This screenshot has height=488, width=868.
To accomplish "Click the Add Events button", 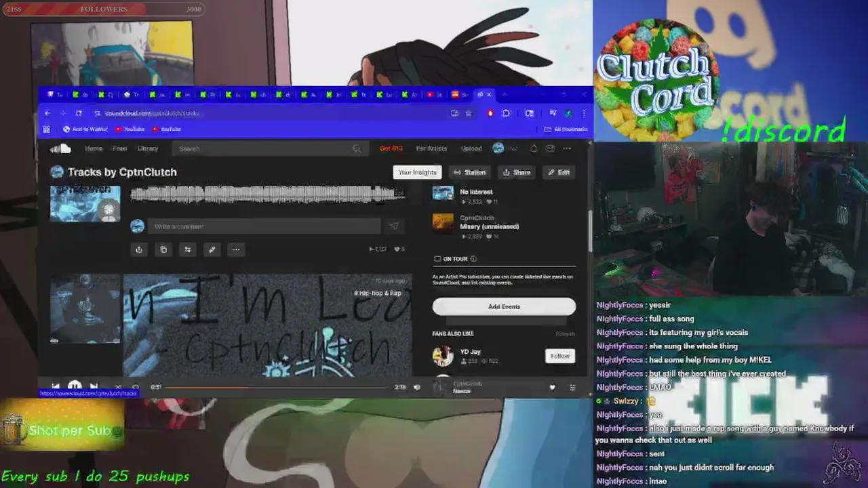I will coord(504,306).
